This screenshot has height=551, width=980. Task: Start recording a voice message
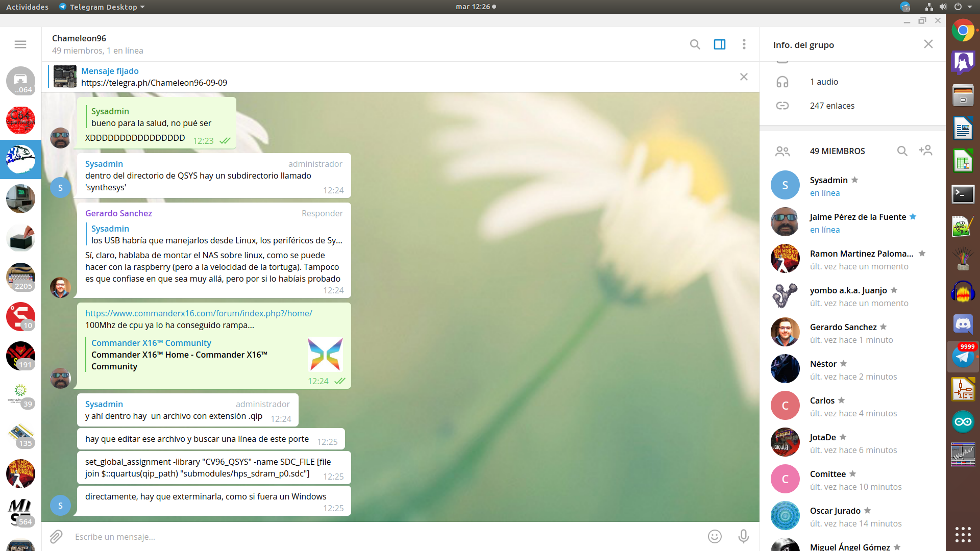(x=743, y=536)
